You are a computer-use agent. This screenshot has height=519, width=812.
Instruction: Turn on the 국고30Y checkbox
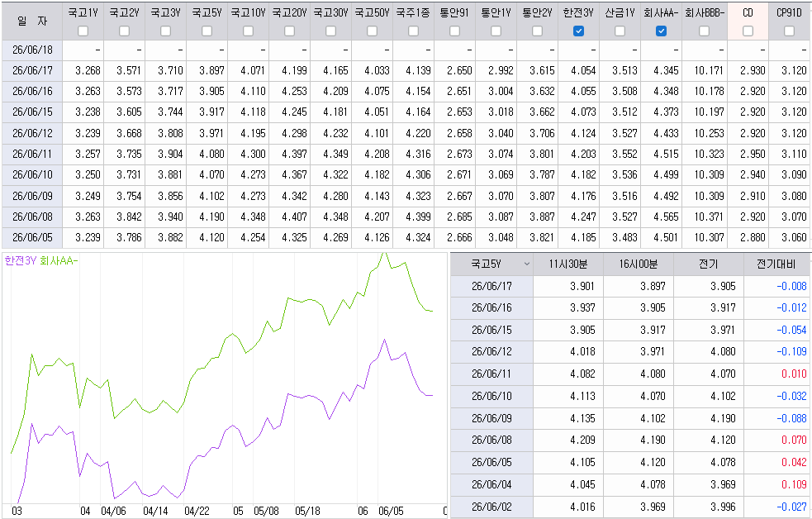331,31
